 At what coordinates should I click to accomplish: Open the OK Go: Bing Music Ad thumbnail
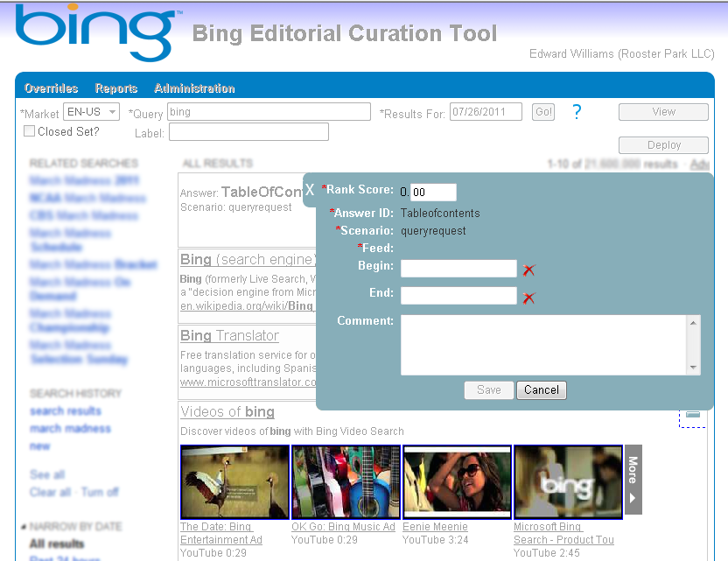[x=346, y=482]
